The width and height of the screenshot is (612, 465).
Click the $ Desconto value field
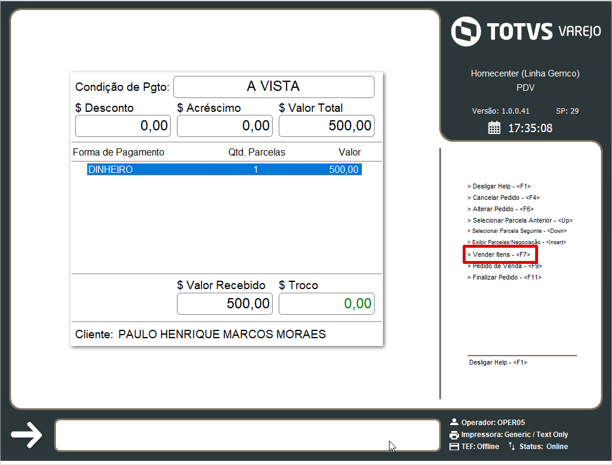123,126
